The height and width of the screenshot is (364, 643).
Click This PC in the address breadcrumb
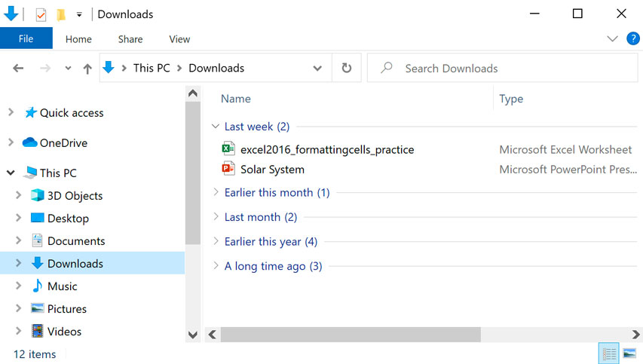pyautogui.click(x=152, y=68)
